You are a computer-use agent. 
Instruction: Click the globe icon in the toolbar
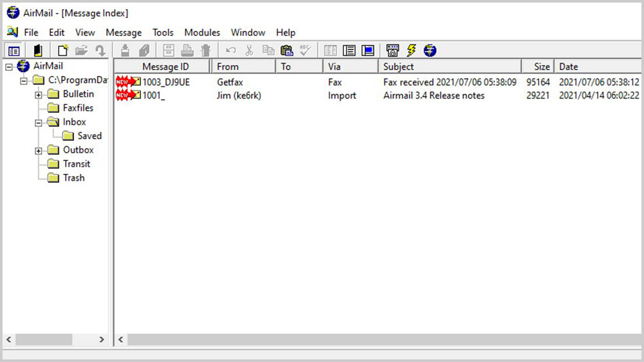click(x=430, y=50)
